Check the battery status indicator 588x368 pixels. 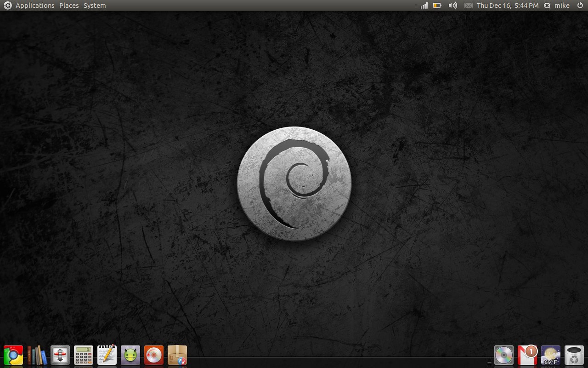(437, 6)
